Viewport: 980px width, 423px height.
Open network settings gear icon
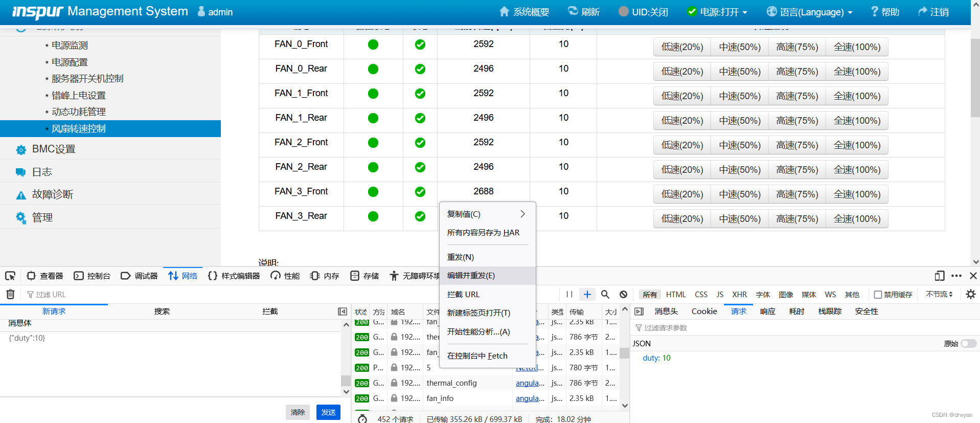[971, 294]
